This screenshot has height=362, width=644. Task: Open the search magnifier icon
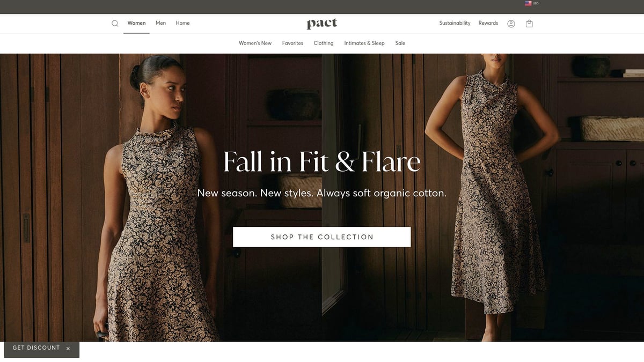point(115,24)
